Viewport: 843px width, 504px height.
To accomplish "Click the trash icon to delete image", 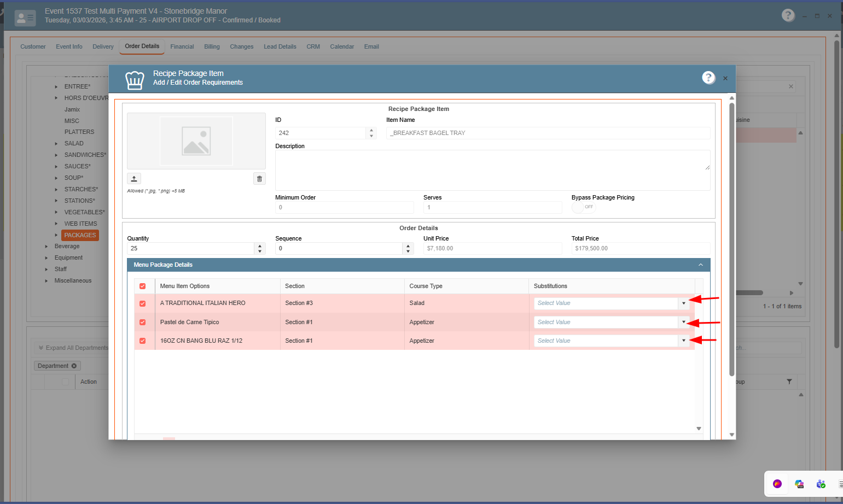I will point(259,179).
